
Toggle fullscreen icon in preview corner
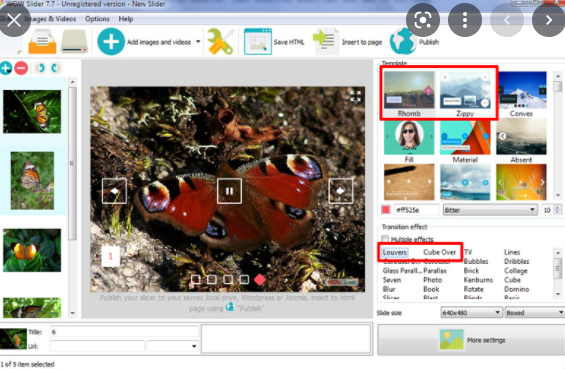pos(355,96)
